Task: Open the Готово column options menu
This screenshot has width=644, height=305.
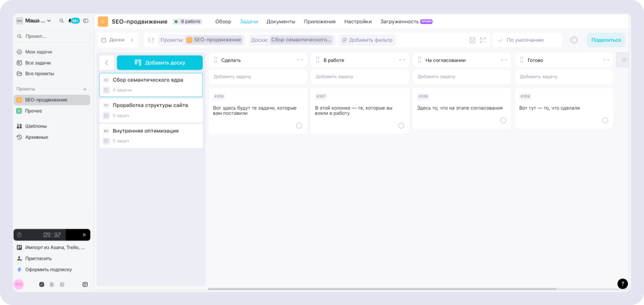Action: [x=606, y=60]
